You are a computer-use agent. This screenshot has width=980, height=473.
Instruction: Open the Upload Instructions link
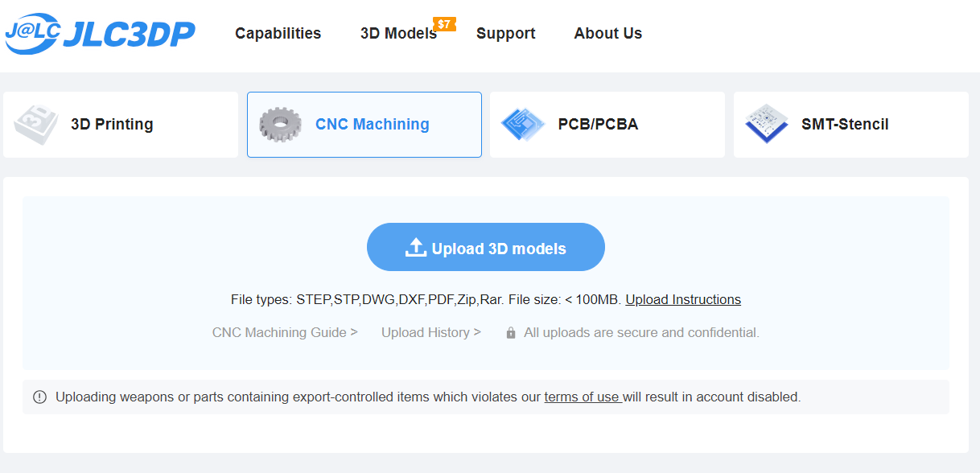point(683,299)
